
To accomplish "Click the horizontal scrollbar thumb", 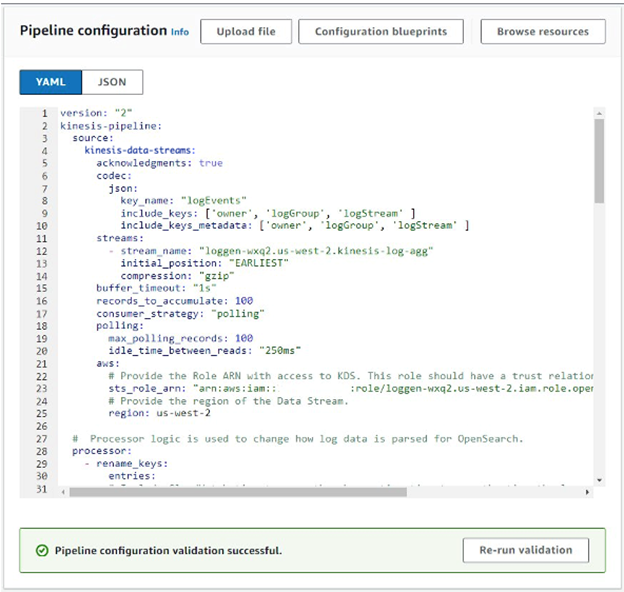I will pyautogui.click(x=238, y=492).
